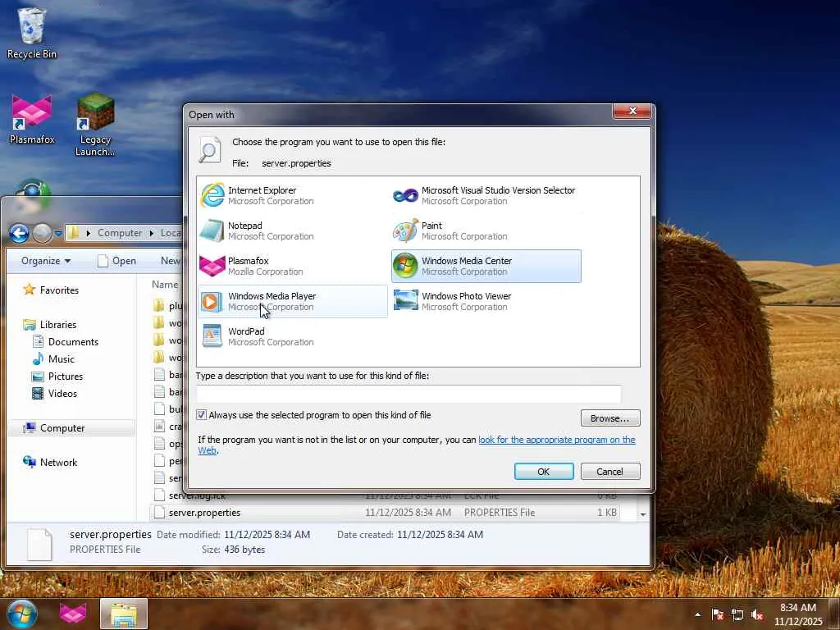The height and width of the screenshot is (630, 840).
Task: Click the Browse... button
Action: click(x=610, y=418)
